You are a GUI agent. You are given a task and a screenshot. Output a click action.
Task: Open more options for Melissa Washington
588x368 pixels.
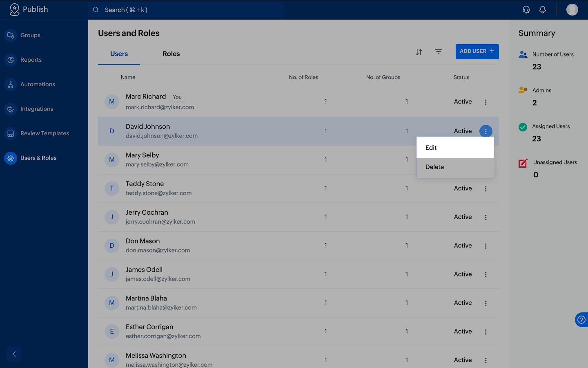click(486, 360)
